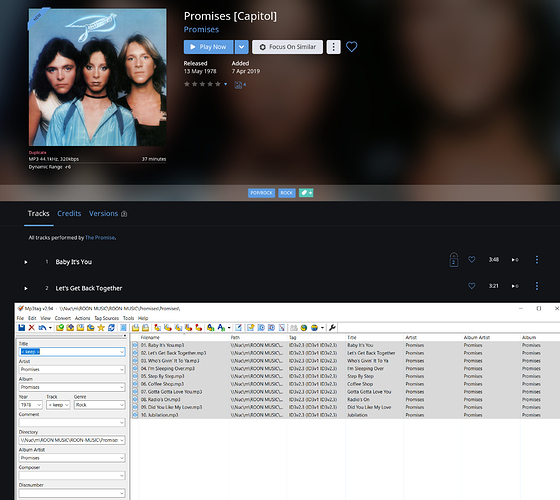Click the Change directory folder icon with green check
The image size is (560, 500).
[x=60, y=328]
